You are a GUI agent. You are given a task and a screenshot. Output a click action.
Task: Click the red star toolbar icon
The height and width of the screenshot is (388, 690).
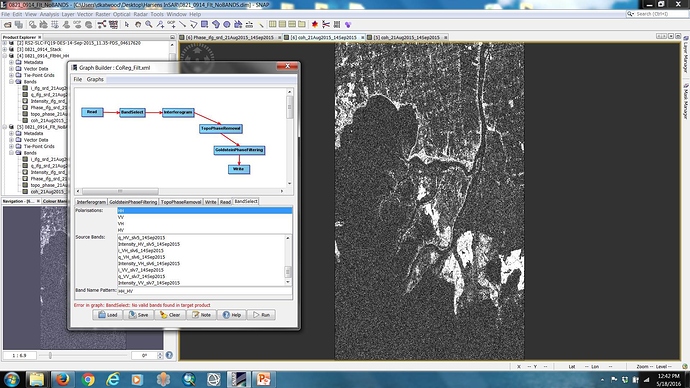pyautogui.click(x=315, y=25)
